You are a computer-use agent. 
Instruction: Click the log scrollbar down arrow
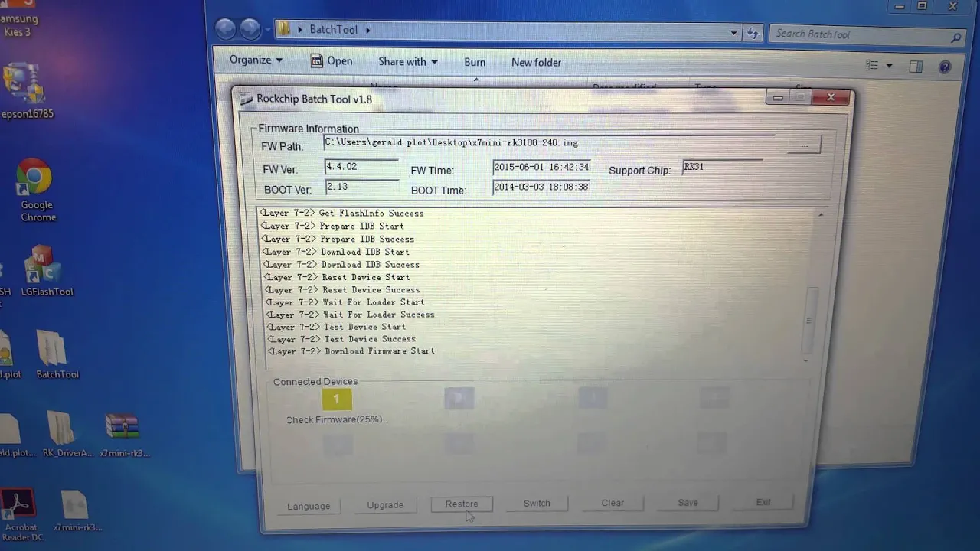(806, 360)
